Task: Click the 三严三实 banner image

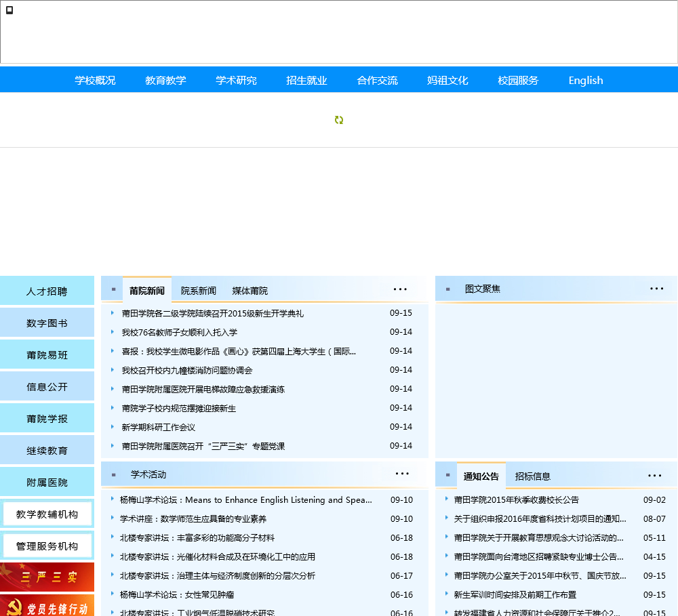Action: coord(47,577)
